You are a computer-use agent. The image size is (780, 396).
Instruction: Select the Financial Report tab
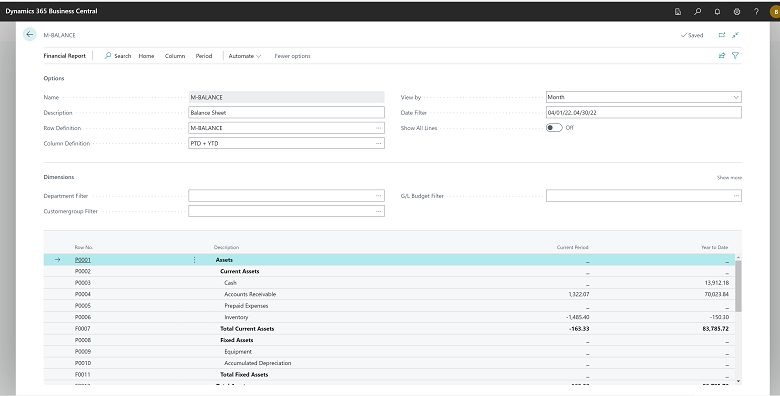tap(65, 56)
